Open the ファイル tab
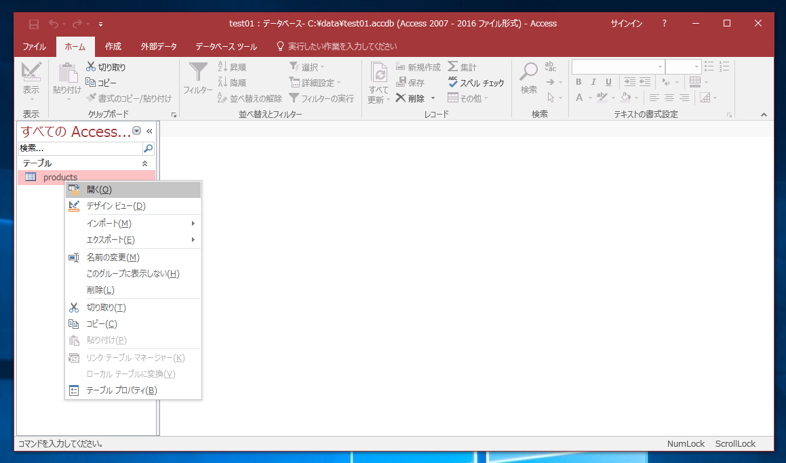The image size is (786, 463). pos(34,47)
